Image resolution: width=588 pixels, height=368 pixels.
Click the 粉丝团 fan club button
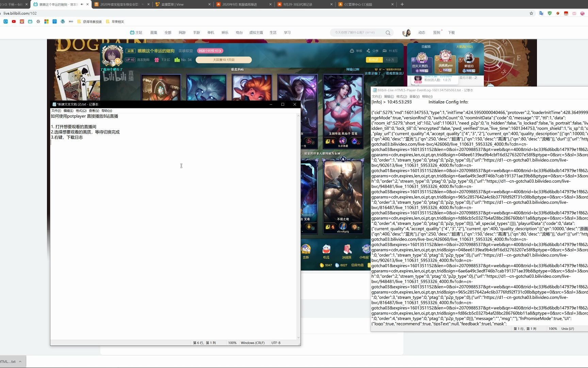click(374, 60)
